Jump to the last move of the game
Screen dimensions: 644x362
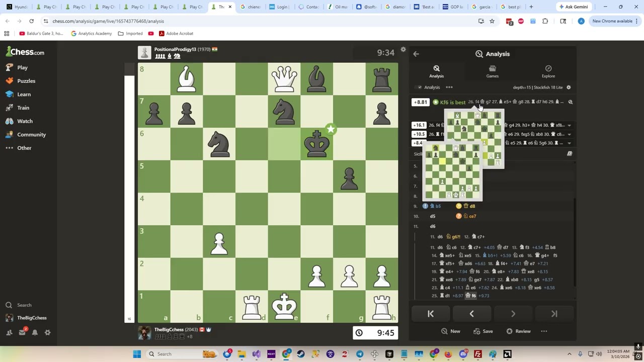pyautogui.click(x=554, y=314)
